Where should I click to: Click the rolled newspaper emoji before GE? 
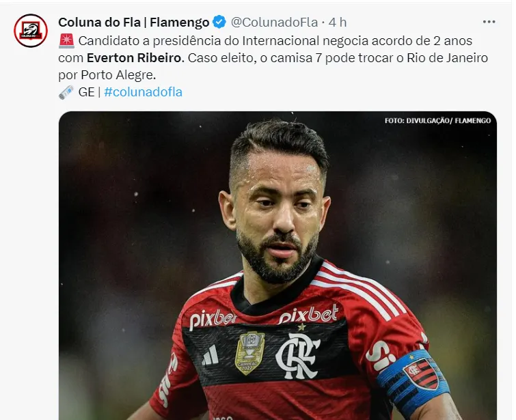[66, 92]
